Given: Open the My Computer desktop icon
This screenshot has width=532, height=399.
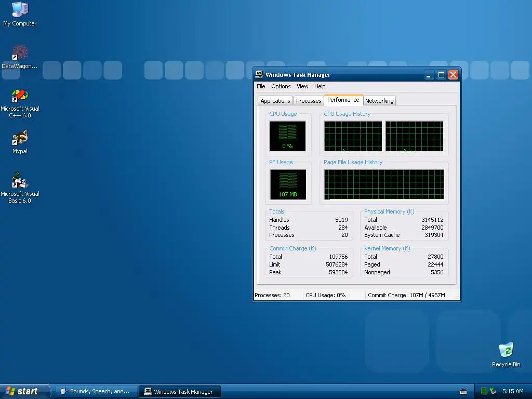Looking at the screenshot, I should click(20, 14).
